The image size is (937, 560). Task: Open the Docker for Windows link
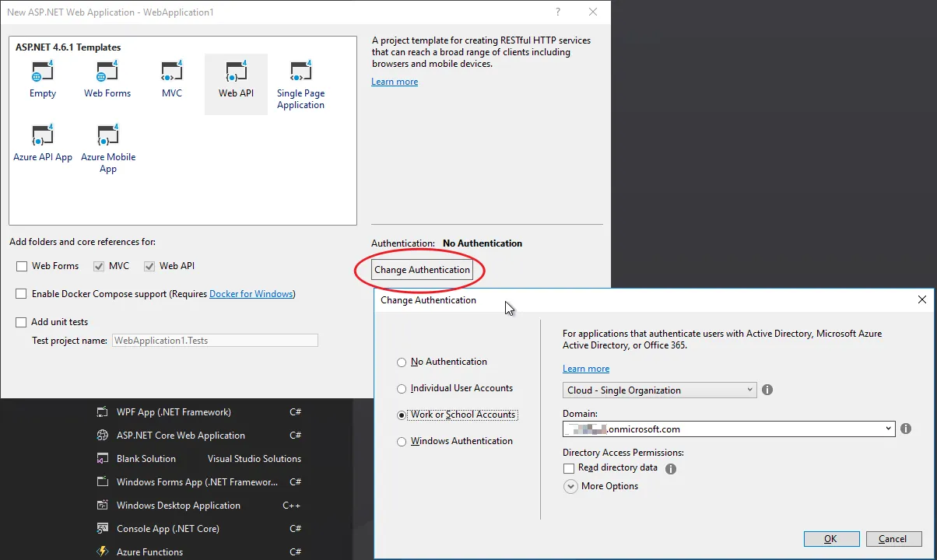pyautogui.click(x=251, y=294)
